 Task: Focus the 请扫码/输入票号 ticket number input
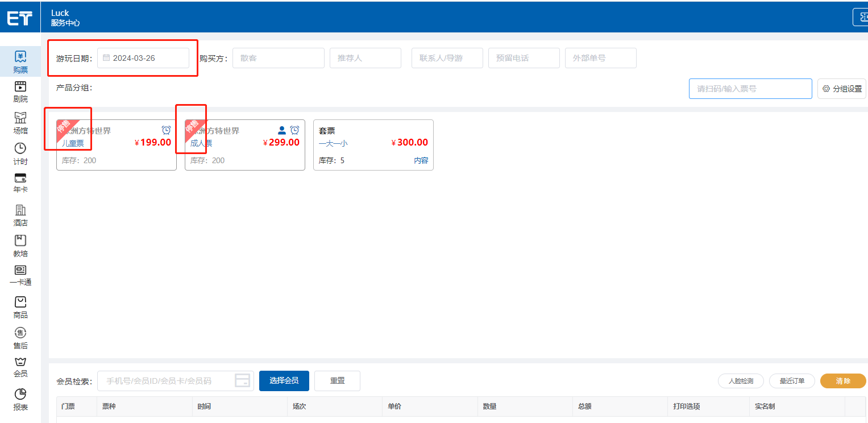coord(750,89)
